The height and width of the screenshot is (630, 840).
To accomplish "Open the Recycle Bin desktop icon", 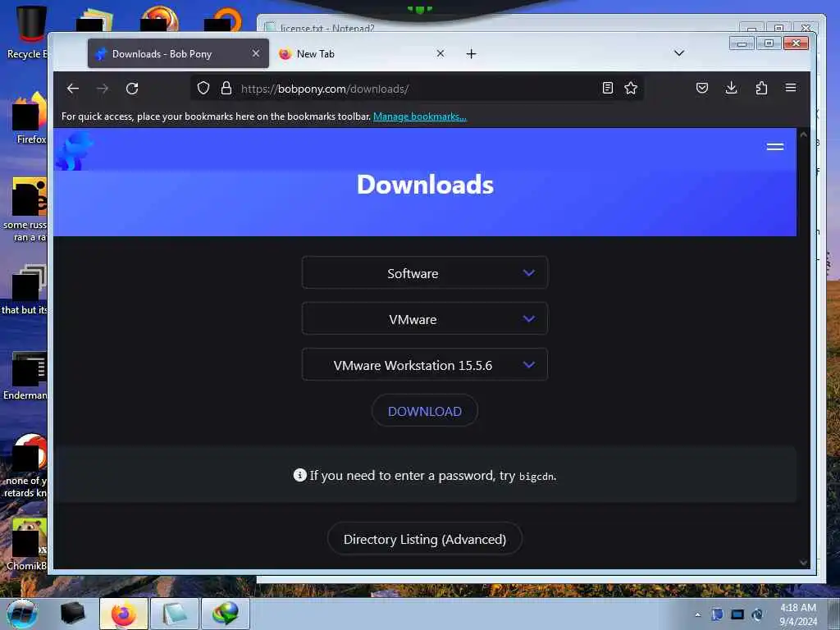I will [x=27, y=32].
